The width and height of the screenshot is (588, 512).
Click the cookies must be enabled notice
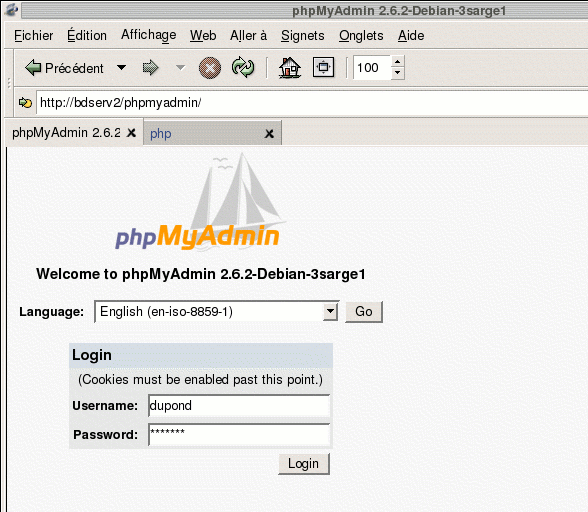point(200,380)
